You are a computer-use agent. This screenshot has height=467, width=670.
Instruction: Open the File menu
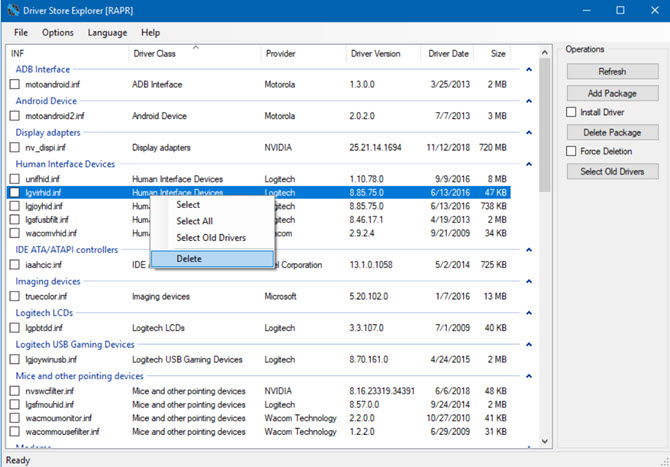point(21,32)
